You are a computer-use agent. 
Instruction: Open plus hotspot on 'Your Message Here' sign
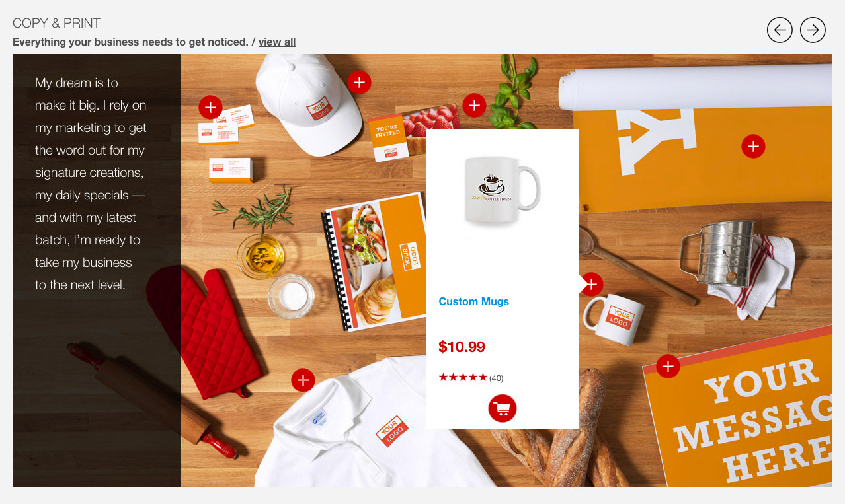coord(668,366)
